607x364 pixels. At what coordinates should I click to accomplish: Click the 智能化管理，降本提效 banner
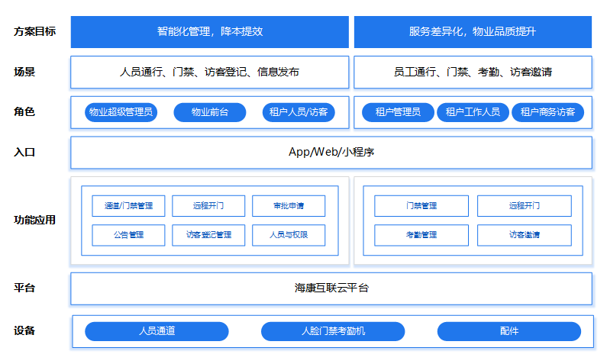[x=209, y=32]
